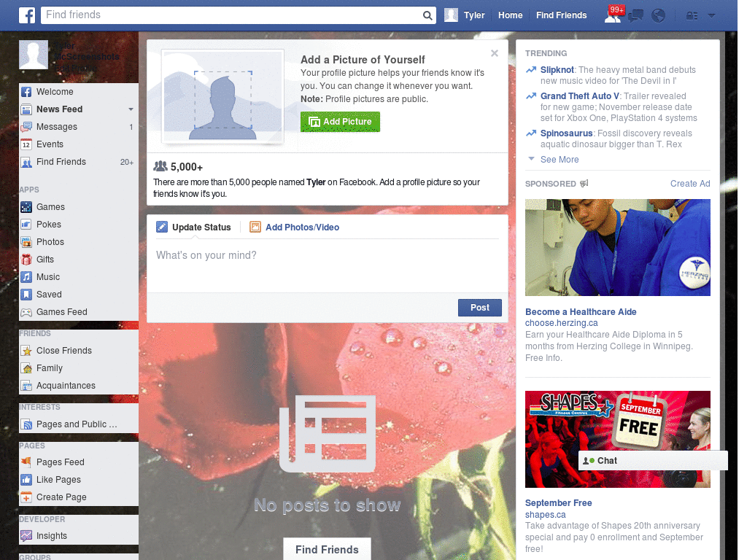Click the Insights sidebar label
This screenshot has height=560, width=747.
52,536
